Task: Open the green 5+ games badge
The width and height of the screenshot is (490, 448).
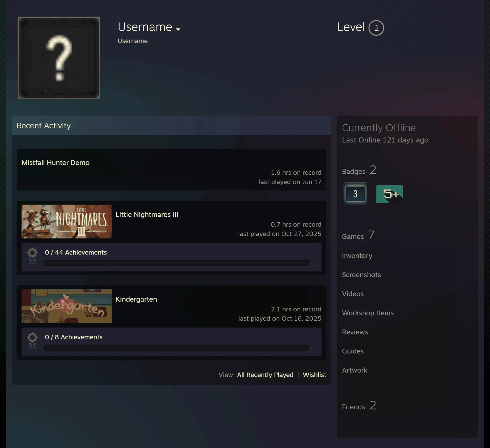Action: 389,194
